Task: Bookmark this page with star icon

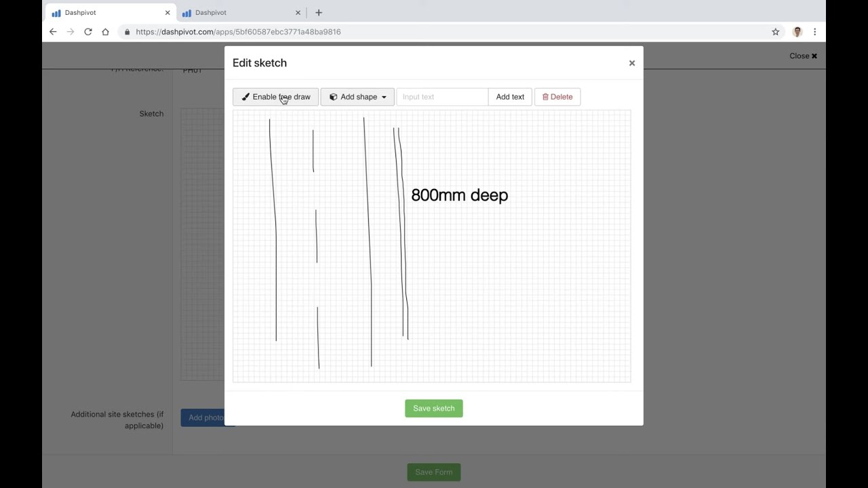Action: (775, 32)
